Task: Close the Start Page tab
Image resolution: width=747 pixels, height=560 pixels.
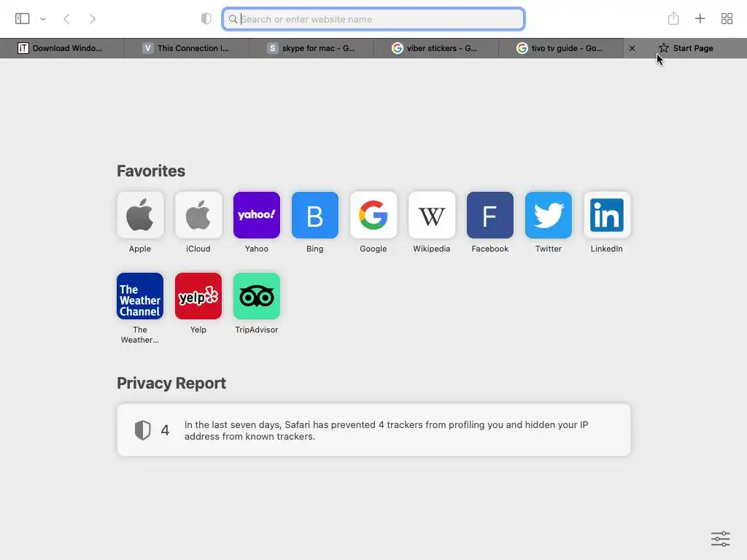Action: [632, 48]
